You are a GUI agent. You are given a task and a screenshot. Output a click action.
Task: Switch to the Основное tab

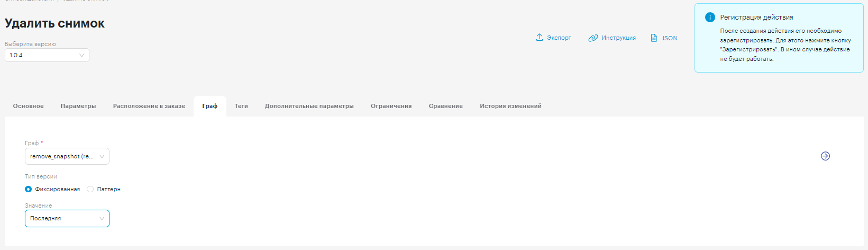click(29, 106)
